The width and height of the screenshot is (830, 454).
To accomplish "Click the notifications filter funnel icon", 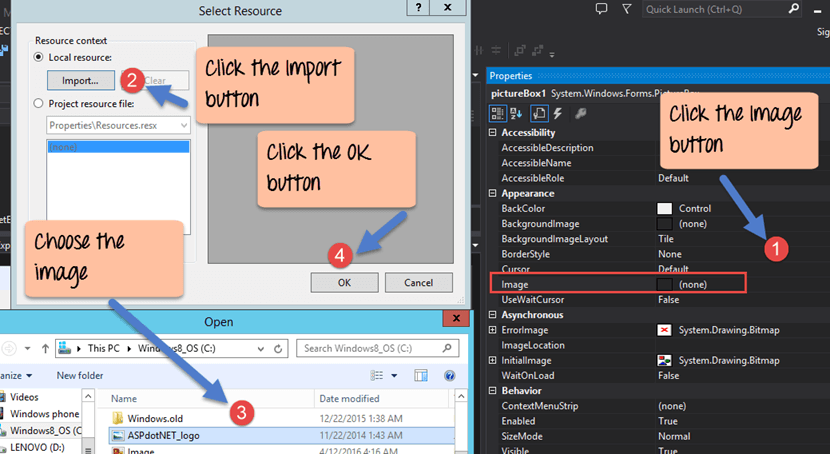I will (x=626, y=9).
